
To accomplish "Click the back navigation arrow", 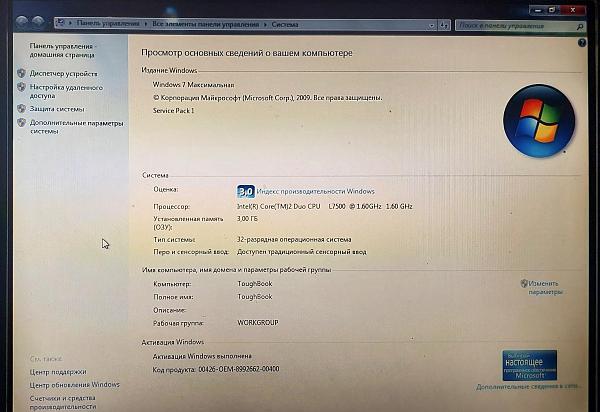I will (x=22, y=21).
